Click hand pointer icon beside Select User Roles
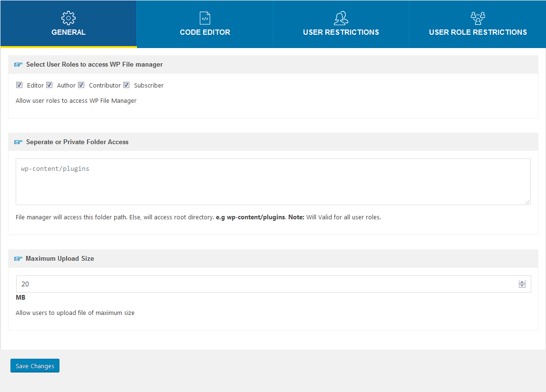This screenshot has width=546, height=392. pos(19,64)
